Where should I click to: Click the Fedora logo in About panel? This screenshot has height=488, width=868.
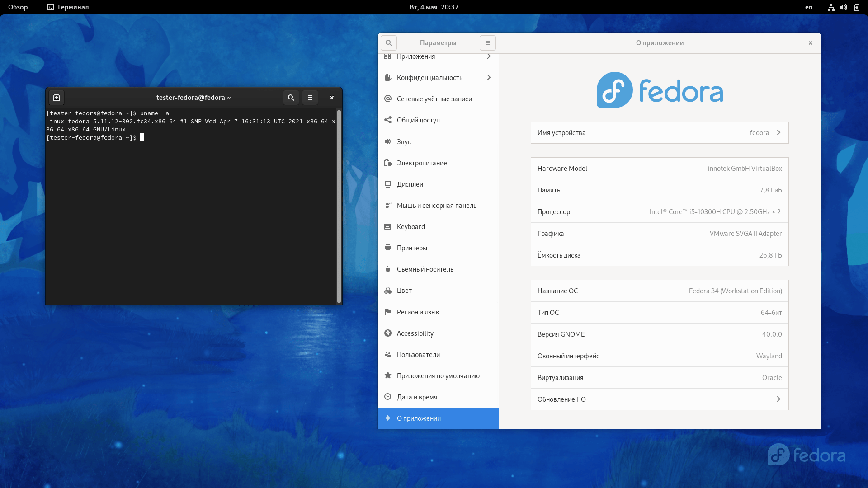coord(659,90)
